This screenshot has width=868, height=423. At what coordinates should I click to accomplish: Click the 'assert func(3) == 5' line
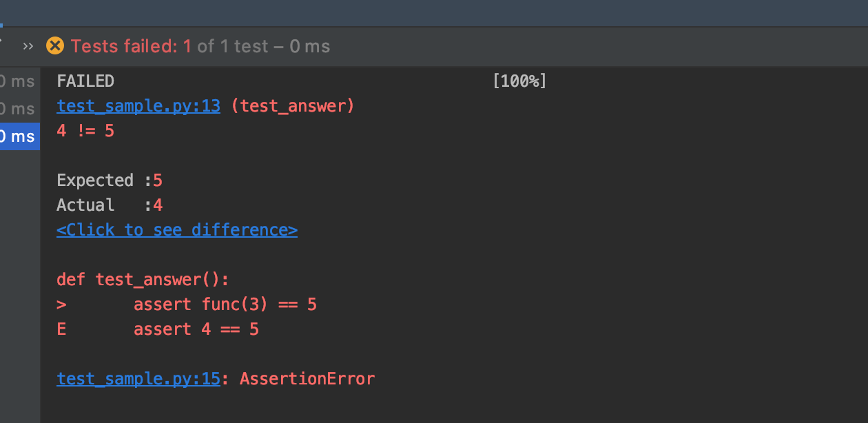225,305
